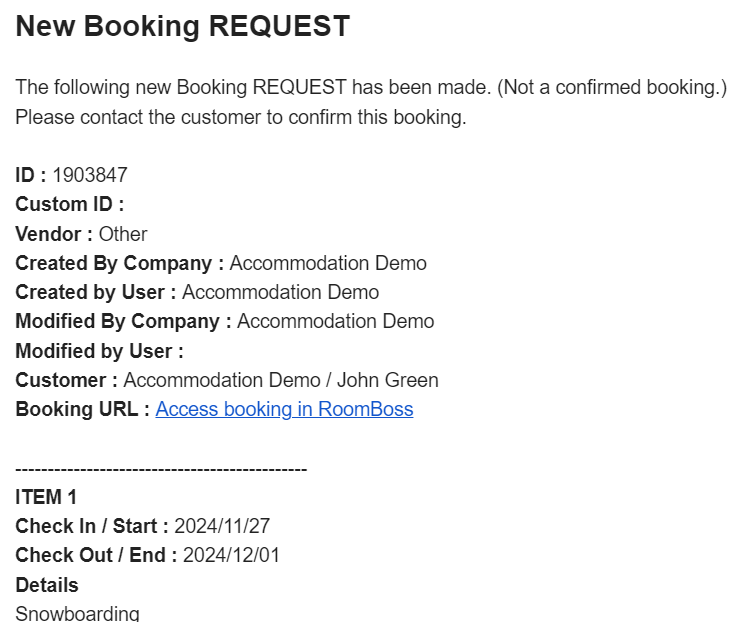Screen dimensions: 748x622
Task: Click the Modified By Company label
Action: point(123,321)
